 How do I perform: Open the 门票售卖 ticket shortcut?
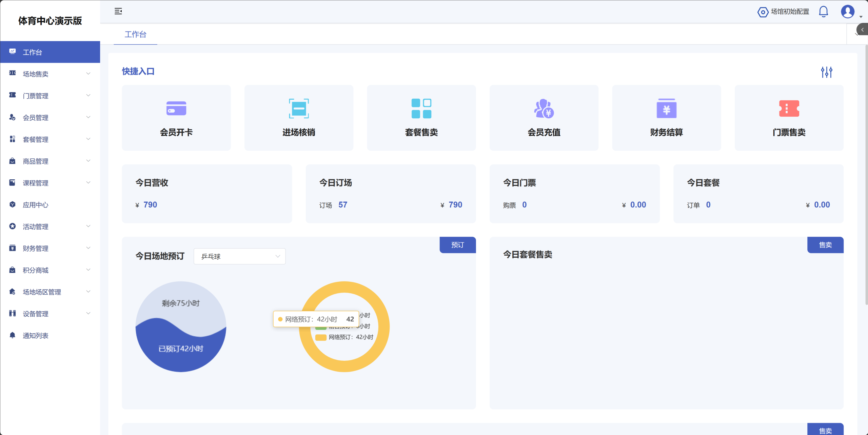click(x=789, y=118)
